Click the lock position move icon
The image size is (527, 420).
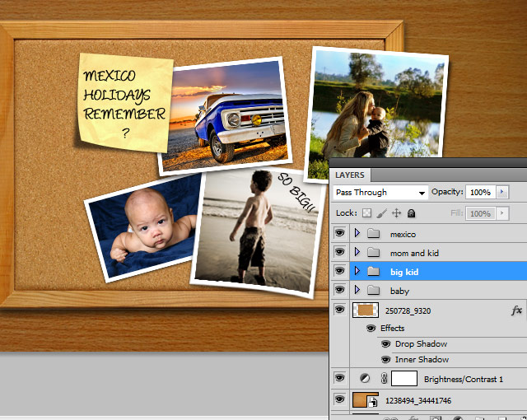click(x=396, y=213)
